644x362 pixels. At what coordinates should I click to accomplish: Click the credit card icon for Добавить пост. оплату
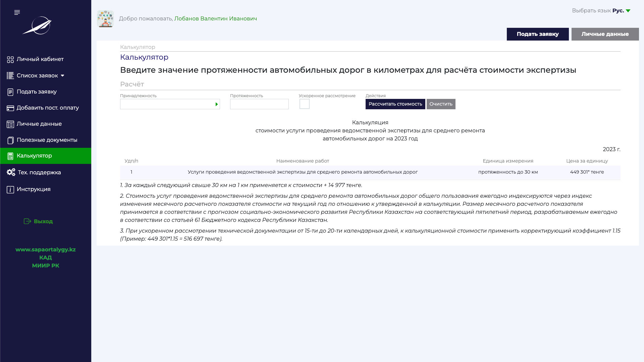pos(10,108)
